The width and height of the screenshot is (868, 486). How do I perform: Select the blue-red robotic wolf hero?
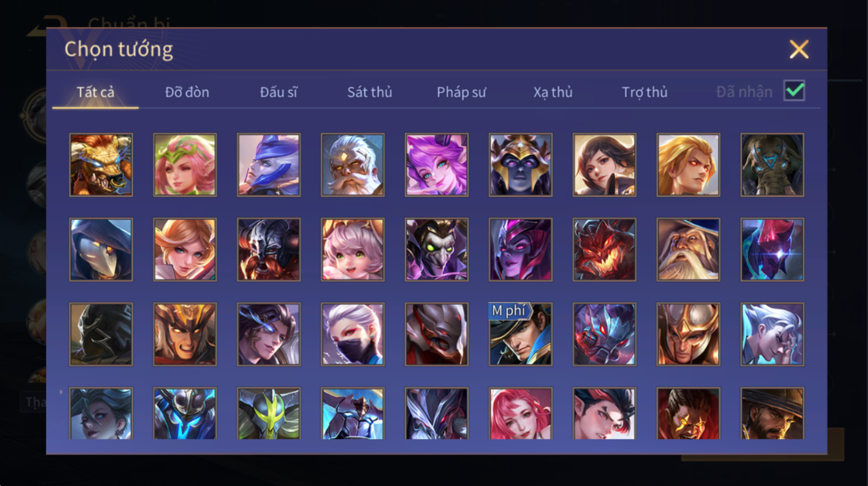point(604,334)
